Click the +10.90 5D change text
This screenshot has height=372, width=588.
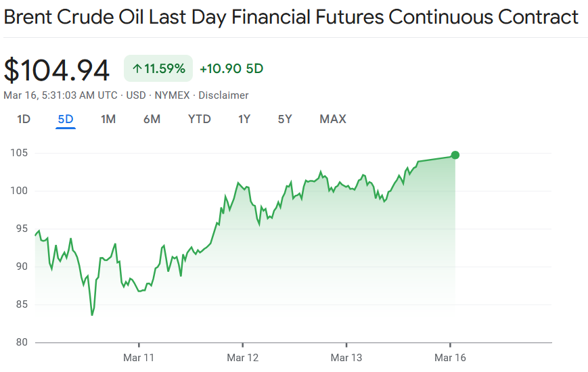[x=231, y=68]
